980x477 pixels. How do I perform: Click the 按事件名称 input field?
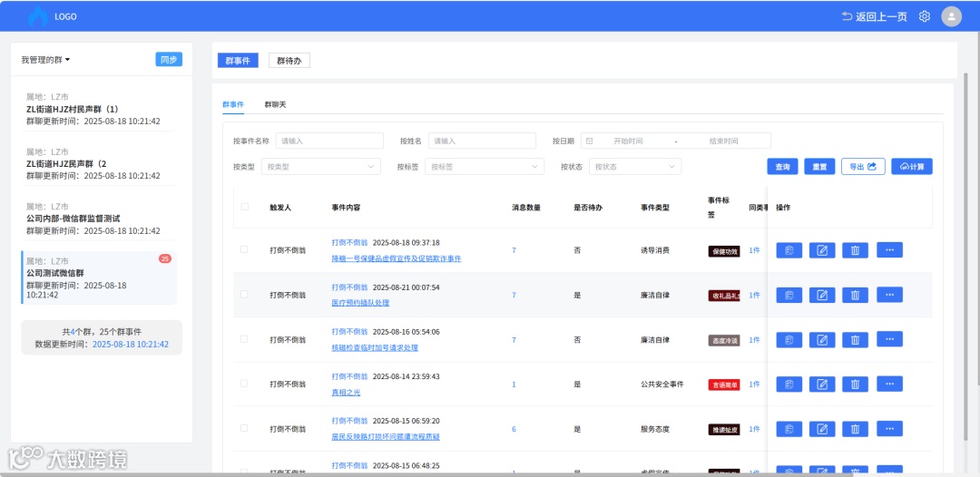point(329,141)
